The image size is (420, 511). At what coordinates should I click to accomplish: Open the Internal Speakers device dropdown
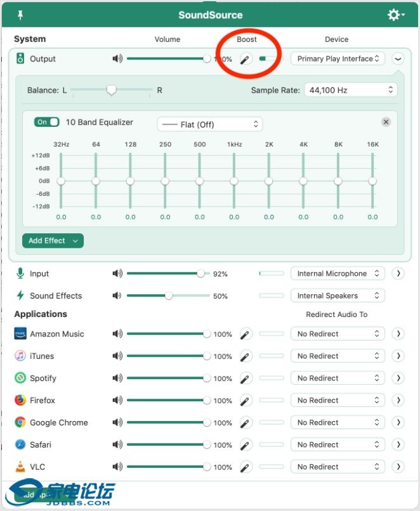pos(338,295)
